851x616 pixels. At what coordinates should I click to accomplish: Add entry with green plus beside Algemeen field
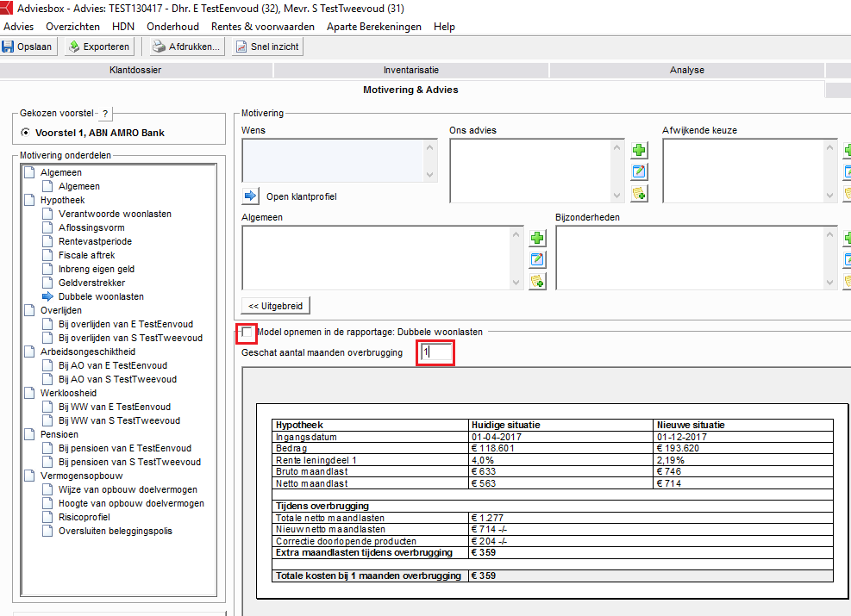coord(537,238)
